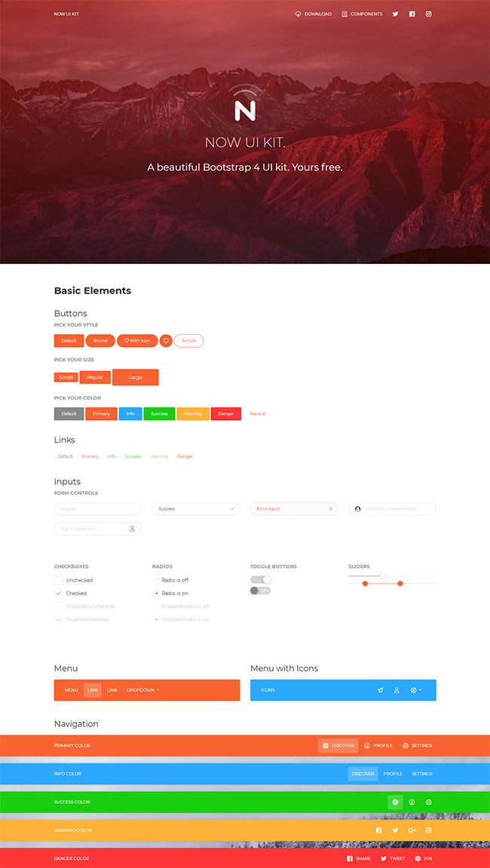Click the gray single-handle slider knob
The height and width of the screenshot is (868, 490).
click(x=383, y=576)
